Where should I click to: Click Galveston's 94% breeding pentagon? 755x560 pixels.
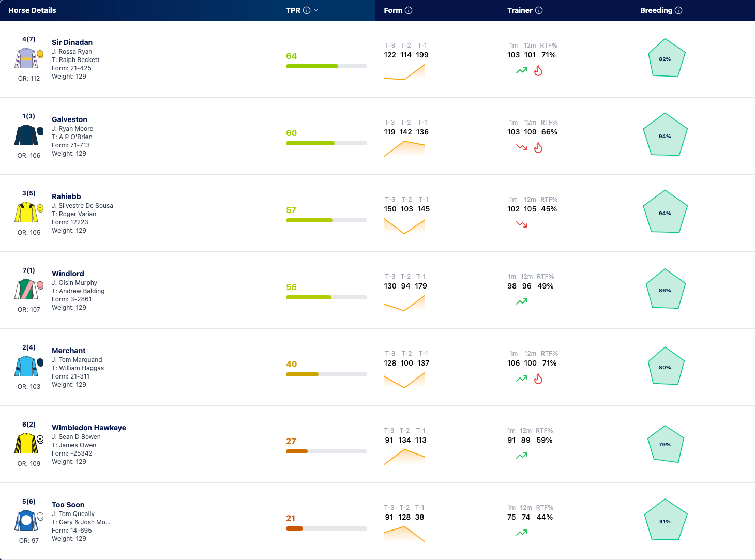point(665,135)
